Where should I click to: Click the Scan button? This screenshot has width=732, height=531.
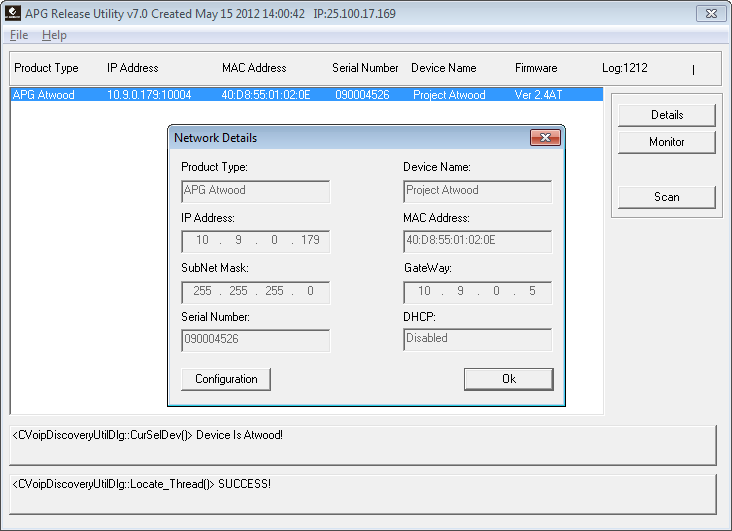667,197
